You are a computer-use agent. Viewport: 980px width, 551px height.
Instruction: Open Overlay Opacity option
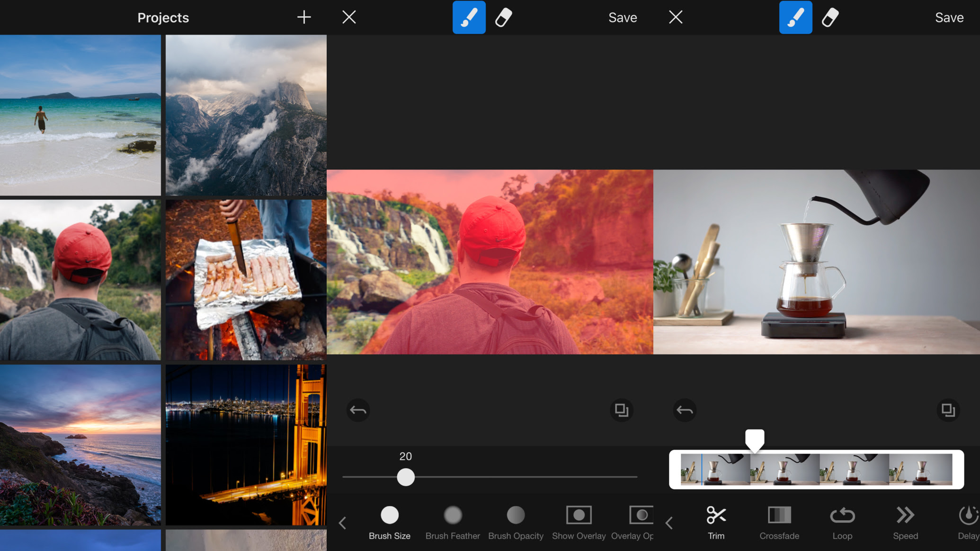633,523
